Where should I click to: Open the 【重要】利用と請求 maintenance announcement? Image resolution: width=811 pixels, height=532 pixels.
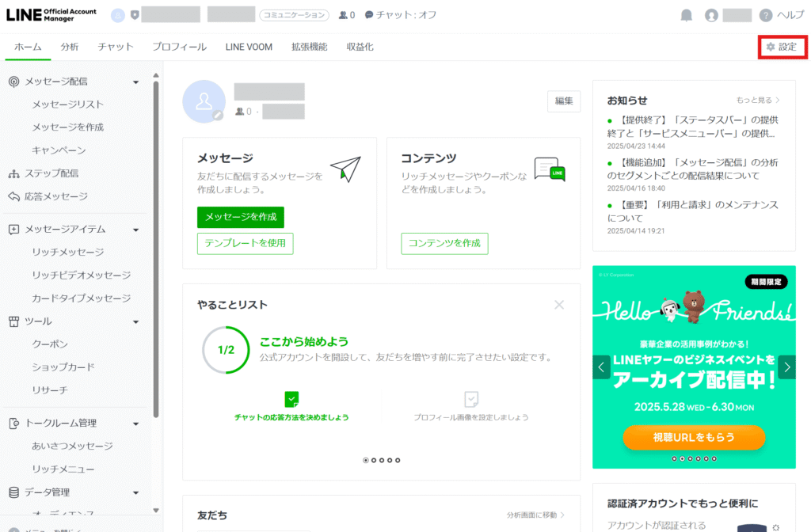(x=693, y=211)
